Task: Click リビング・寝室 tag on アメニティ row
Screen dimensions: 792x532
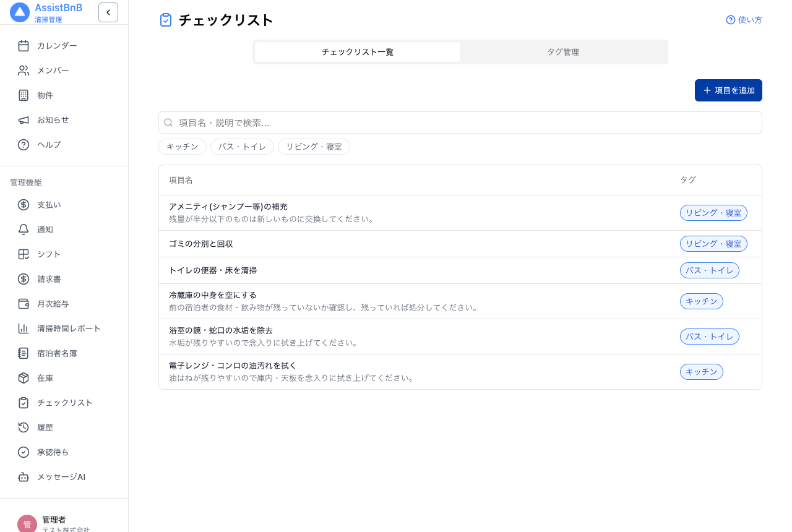Action: (713, 213)
